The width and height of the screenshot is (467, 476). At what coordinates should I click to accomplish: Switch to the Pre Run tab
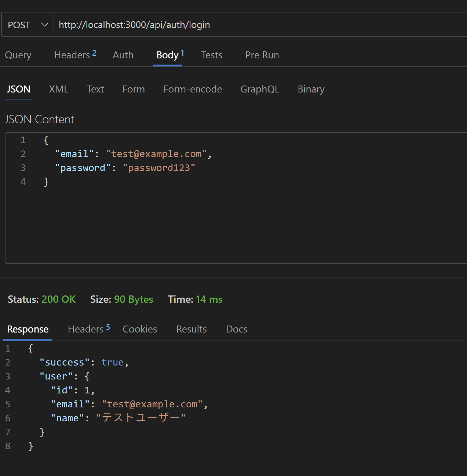[262, 55]
